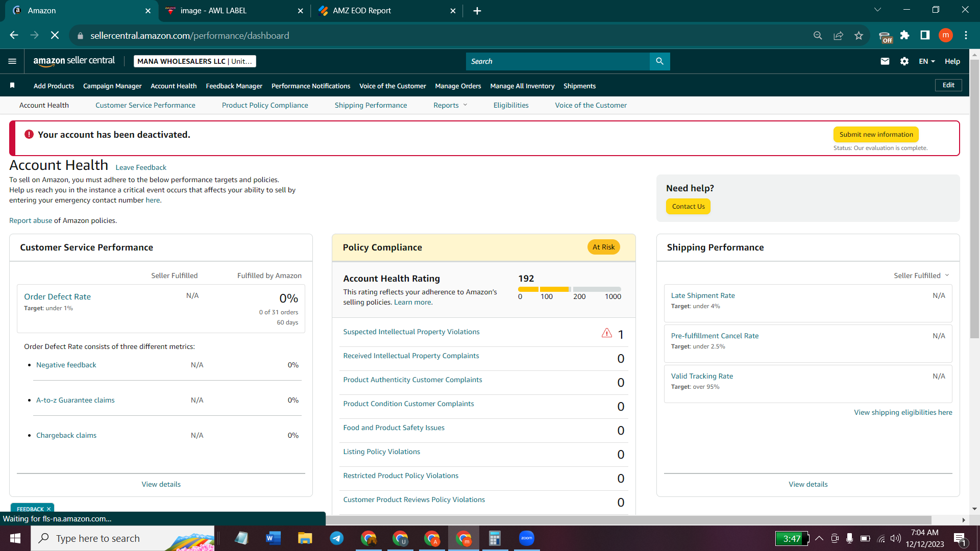Open the Chrome profile avatar

point(946,35)
